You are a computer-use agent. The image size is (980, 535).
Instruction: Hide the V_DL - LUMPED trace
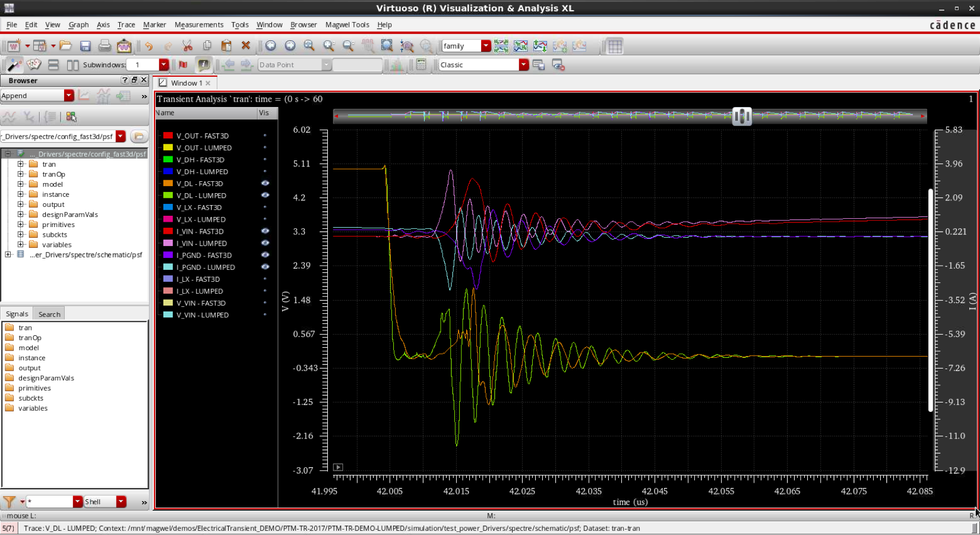click(265, 195)
